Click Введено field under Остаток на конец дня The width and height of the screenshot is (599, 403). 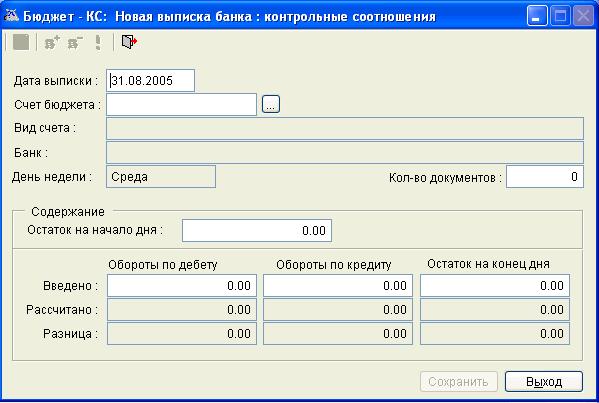495,286
